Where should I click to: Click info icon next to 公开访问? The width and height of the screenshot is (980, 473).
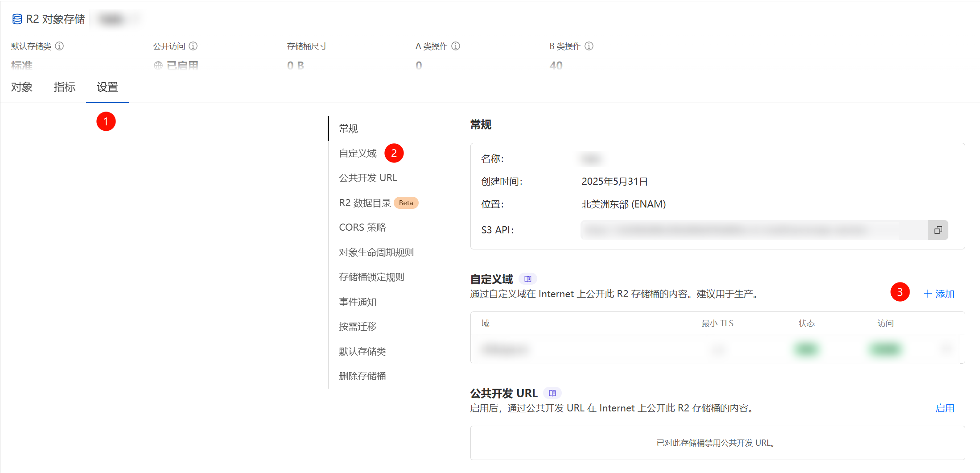193,46
